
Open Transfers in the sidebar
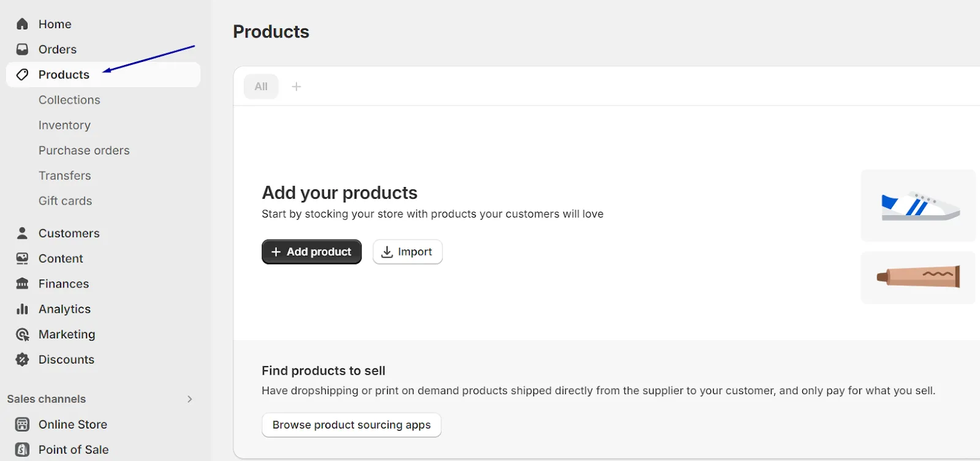(x=64, y=175)
